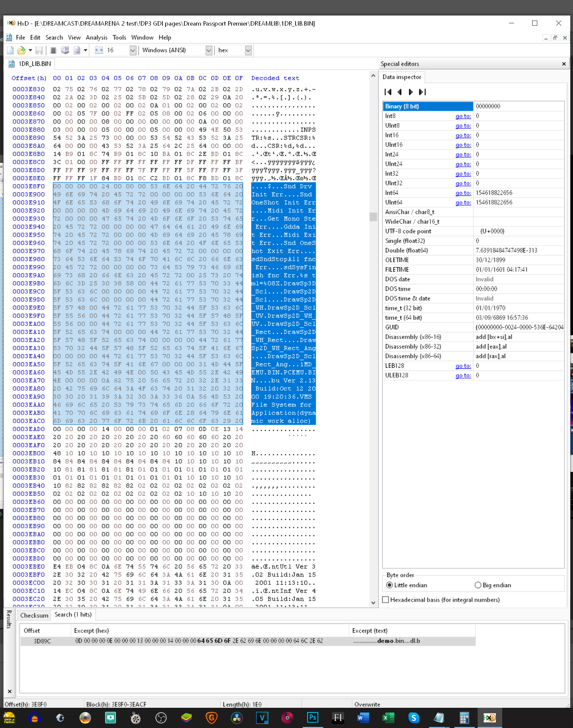
Task: Click the Open file folder icon
Action: coord(22,50)
